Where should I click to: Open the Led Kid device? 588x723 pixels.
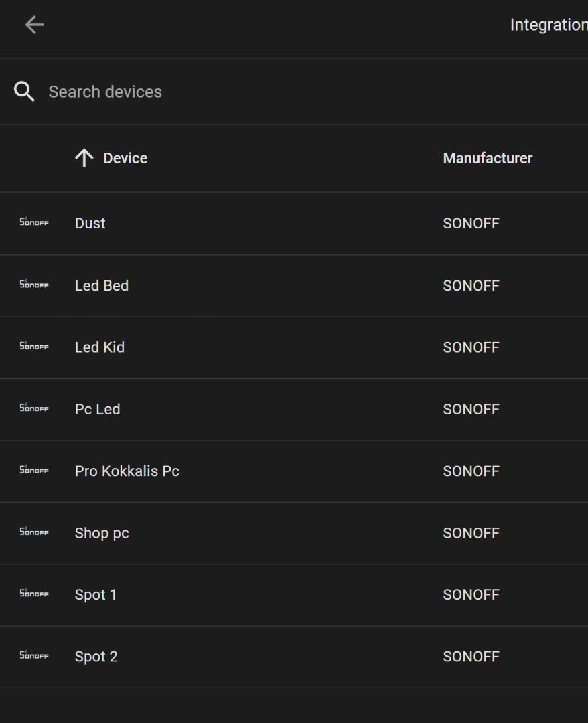tap(100, 347)
